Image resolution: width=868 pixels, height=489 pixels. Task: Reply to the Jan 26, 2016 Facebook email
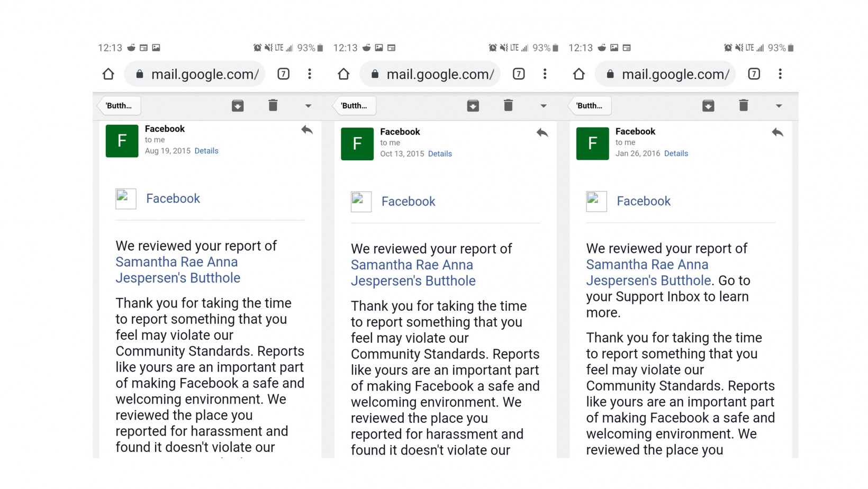point(777,132)
